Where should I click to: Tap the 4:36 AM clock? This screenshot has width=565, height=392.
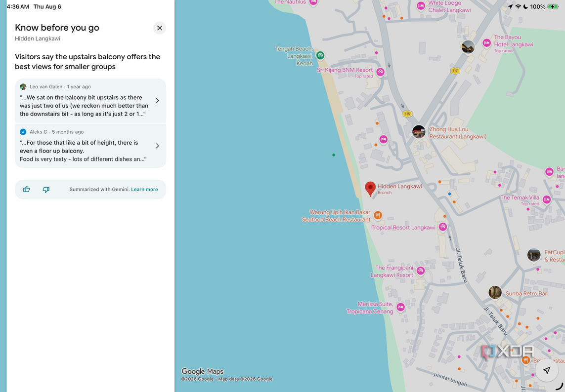(x=18, y=6)
